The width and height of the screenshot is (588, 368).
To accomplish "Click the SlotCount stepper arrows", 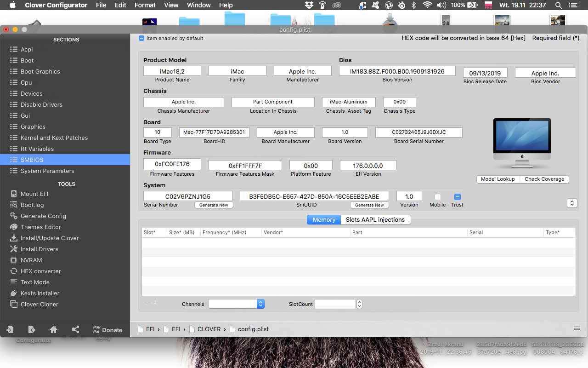I will (359, 304).
